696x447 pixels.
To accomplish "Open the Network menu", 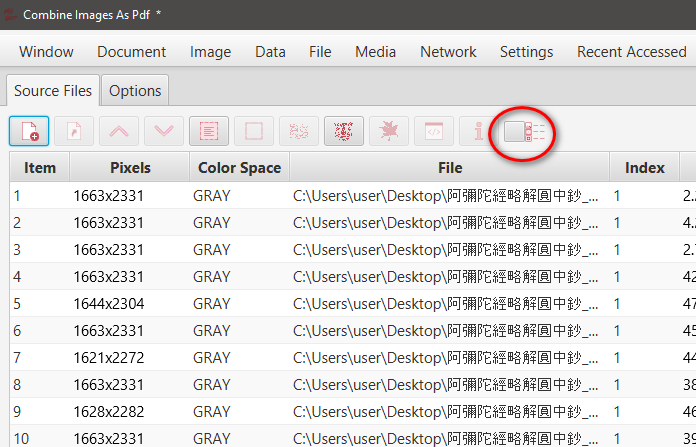I will pos(448,52).
